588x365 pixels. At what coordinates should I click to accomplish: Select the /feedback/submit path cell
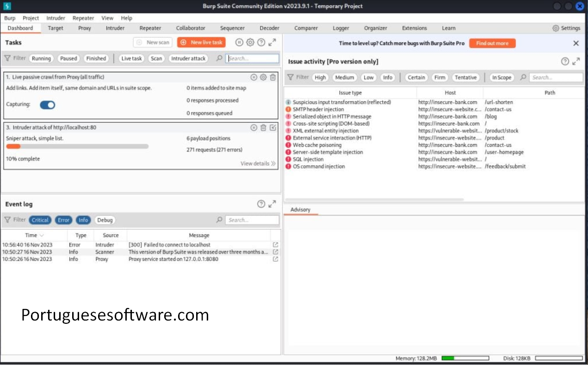coord(505,166)
